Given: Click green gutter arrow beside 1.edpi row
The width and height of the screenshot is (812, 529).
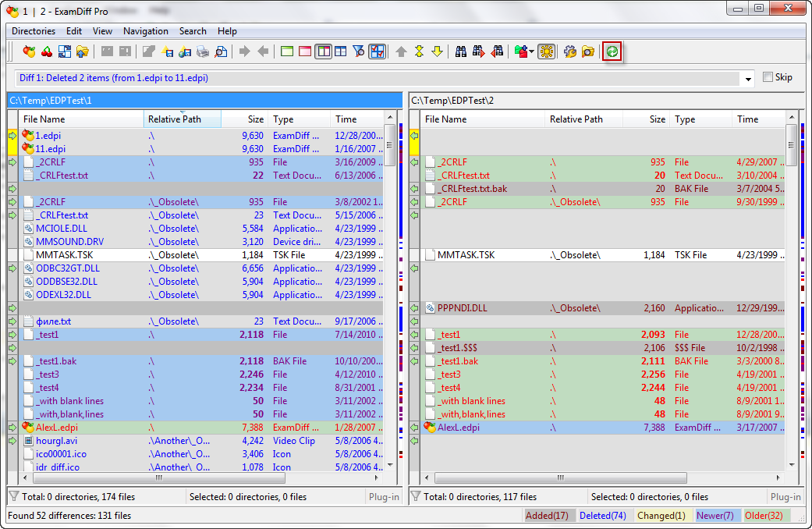Looking at the screenshot, I should coord(12,136).
